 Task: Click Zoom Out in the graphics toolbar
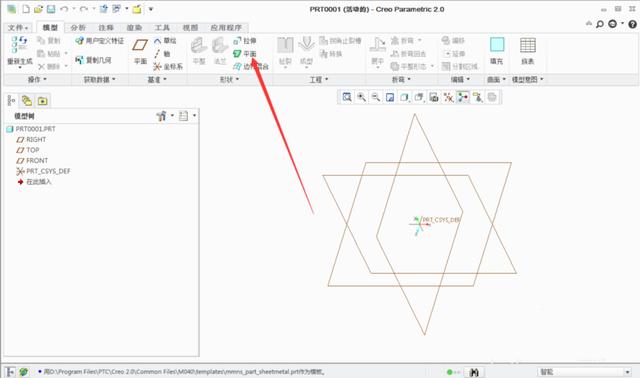(376, 97)
